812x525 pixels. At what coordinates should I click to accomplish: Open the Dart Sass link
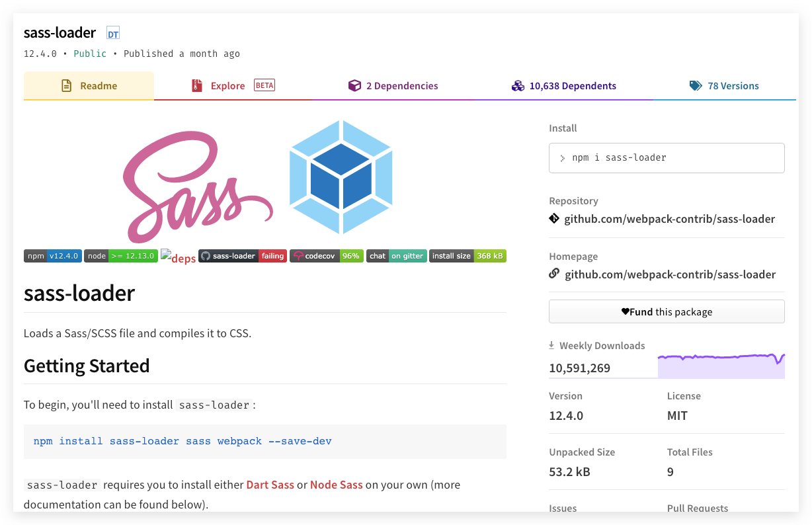point(270,485)
